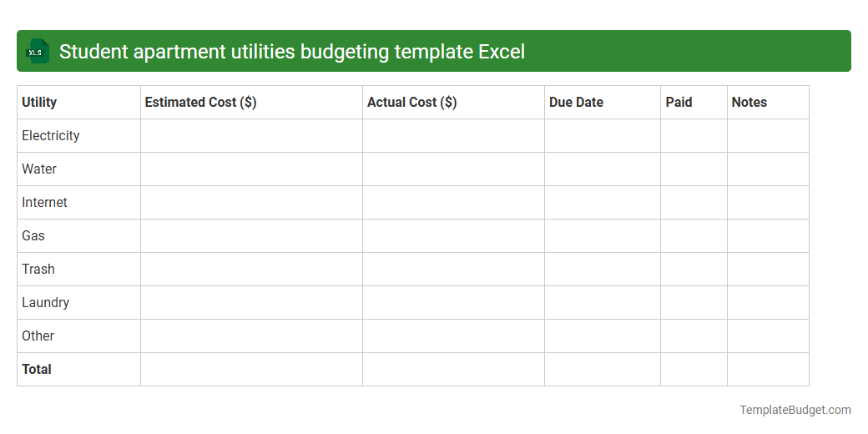Click the XLS file icon in the header
Image resolution: width=868 pixels, height=434 pixels.
coord(37,51)
